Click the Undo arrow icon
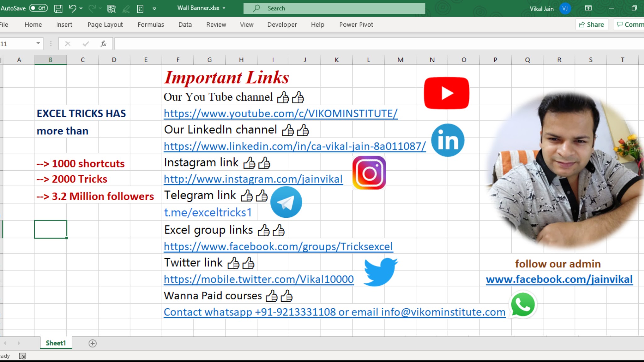The image size is (644, 362). pos(72,8)
